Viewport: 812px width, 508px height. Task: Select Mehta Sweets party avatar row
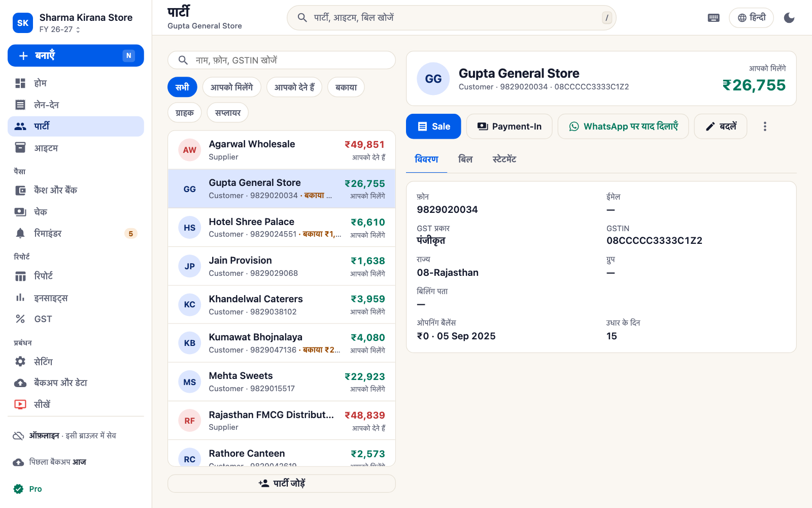282,382
